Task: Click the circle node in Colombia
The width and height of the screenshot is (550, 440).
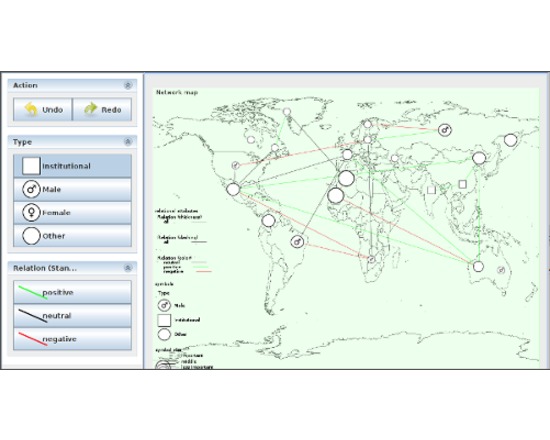Action: click(268, 220)
